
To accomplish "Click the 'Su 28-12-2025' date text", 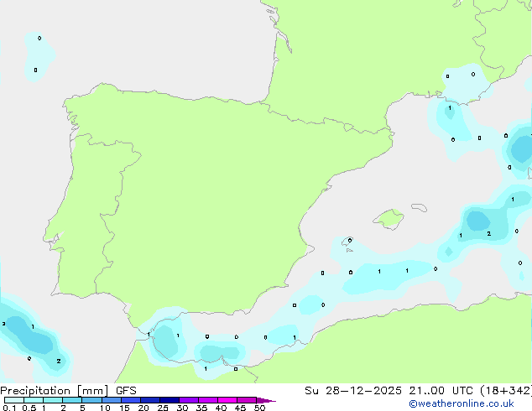I will click(353, 391).
